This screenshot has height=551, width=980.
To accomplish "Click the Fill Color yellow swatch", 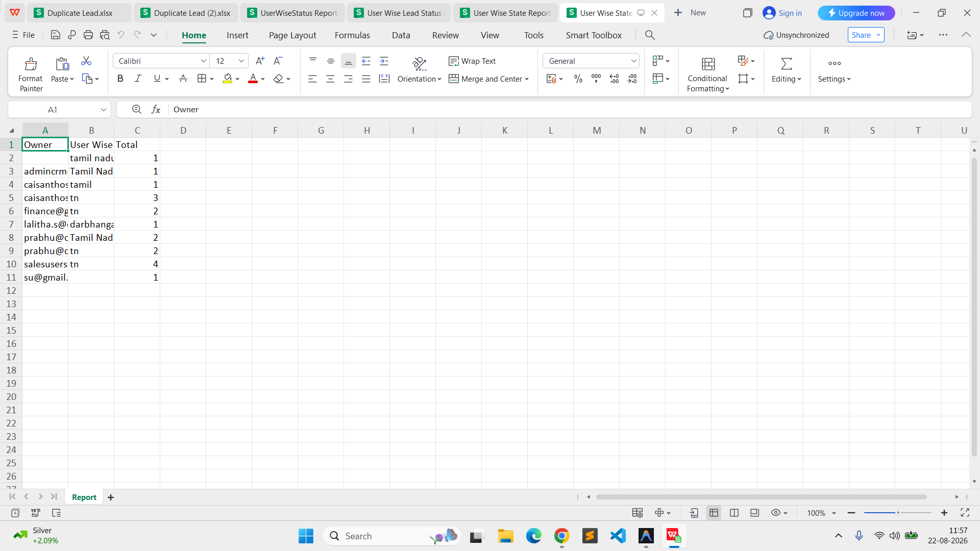I will click(227, 79).
